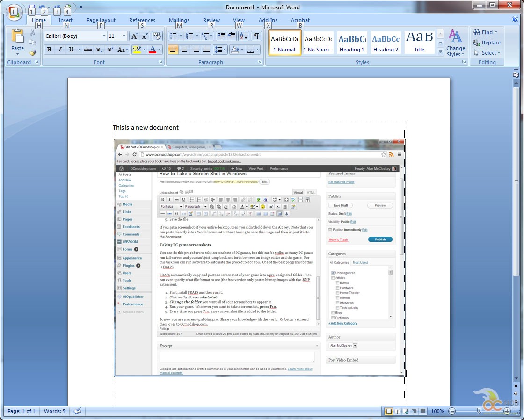
Task: Apply the Normal style
Action: [x=285, y=43]
